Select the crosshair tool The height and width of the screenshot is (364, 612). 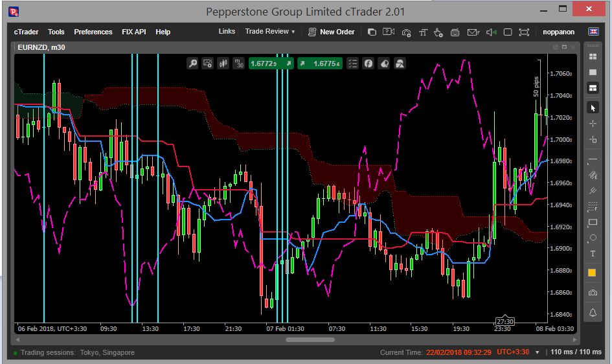coord(593,124)
